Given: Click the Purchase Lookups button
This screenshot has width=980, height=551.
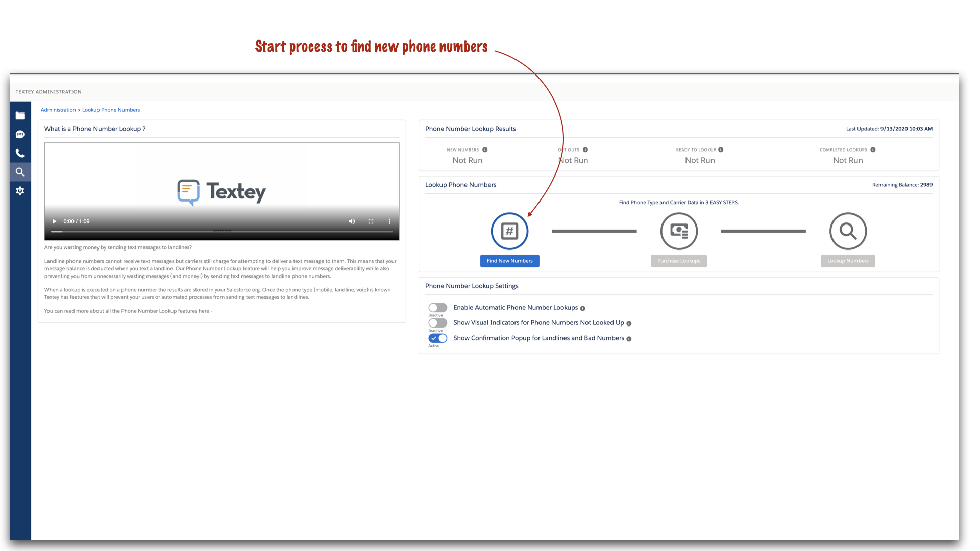Looking at the screenshot, I should tap(679, 261).
